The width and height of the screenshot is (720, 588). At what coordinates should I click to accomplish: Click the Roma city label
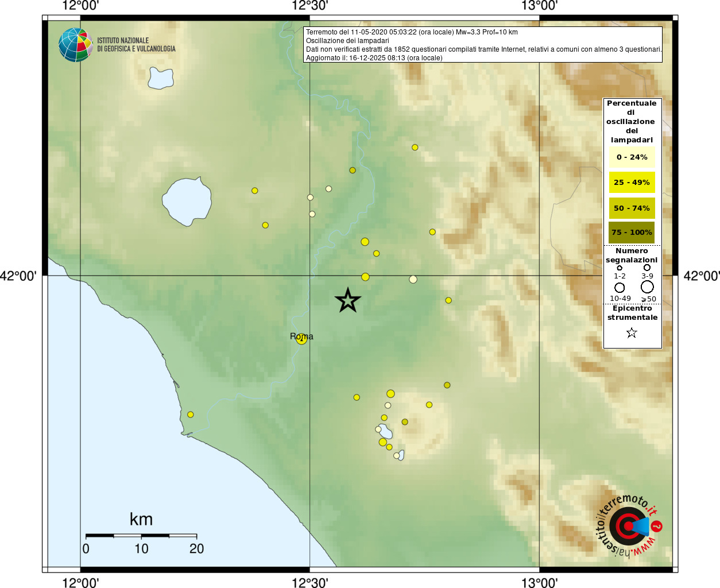tap(301, 336)
